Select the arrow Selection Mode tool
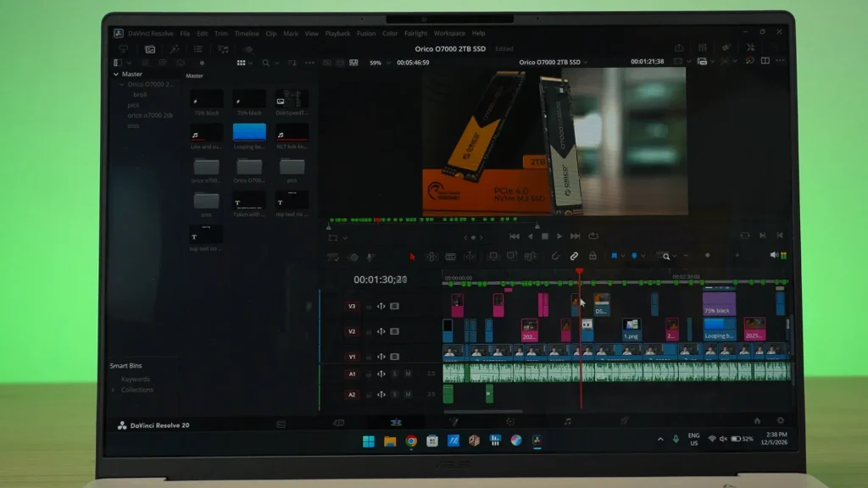The width and height of the screenshot is (868, 488). tap(412, 256)
